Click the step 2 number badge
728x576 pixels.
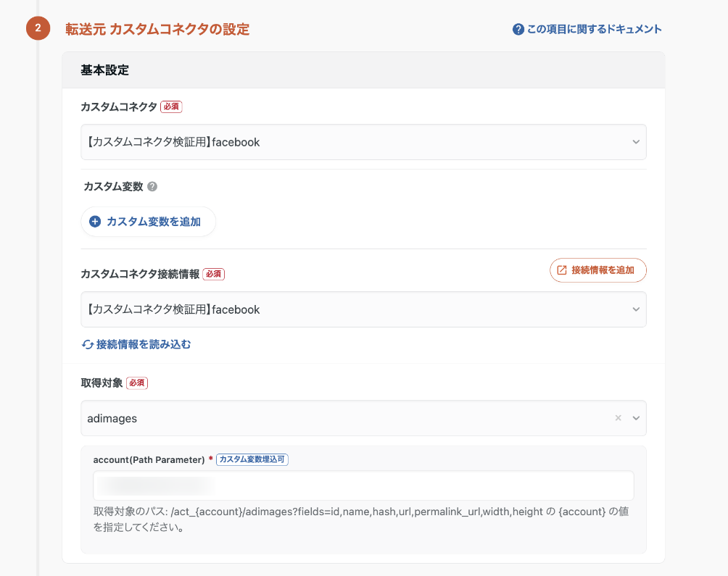38,29
